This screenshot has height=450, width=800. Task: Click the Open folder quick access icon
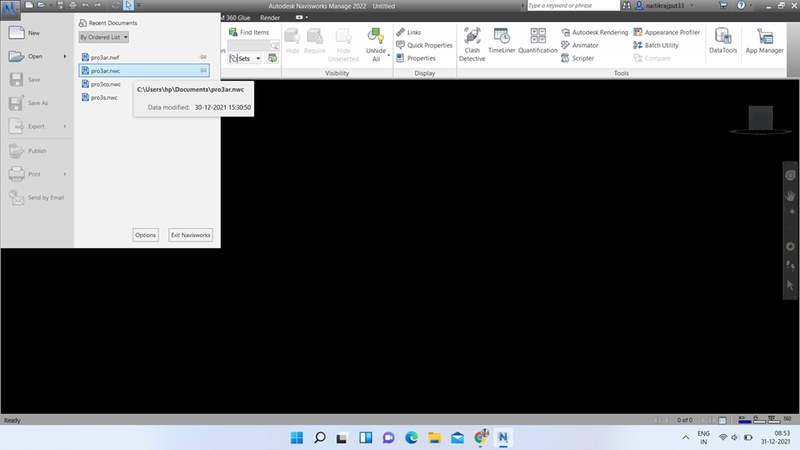[41, 5]
